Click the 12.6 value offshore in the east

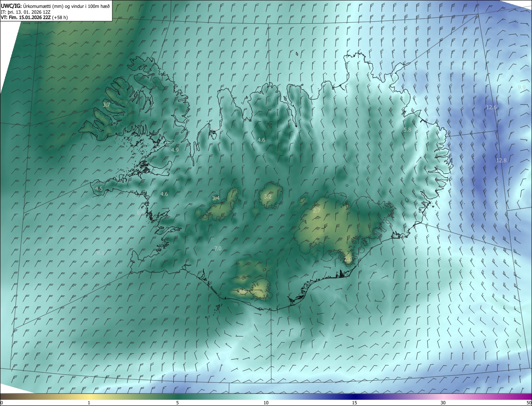(491, 107)
